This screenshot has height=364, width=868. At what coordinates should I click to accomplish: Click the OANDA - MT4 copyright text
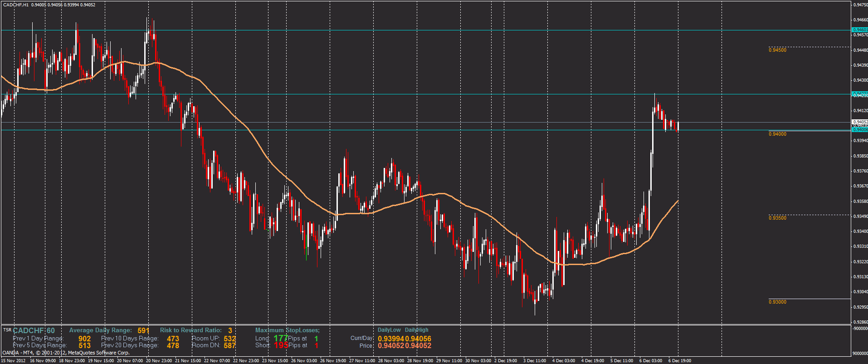pos(66,353)
